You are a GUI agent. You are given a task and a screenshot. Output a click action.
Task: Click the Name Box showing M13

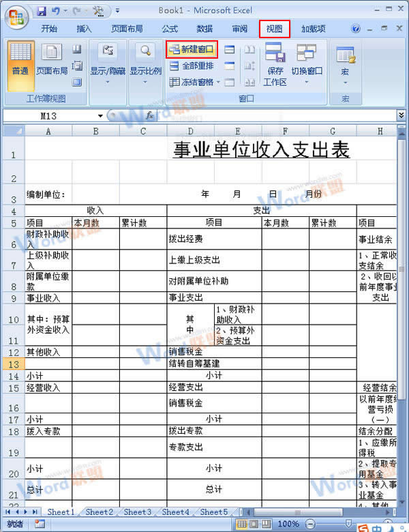click(x=50, y=116)
